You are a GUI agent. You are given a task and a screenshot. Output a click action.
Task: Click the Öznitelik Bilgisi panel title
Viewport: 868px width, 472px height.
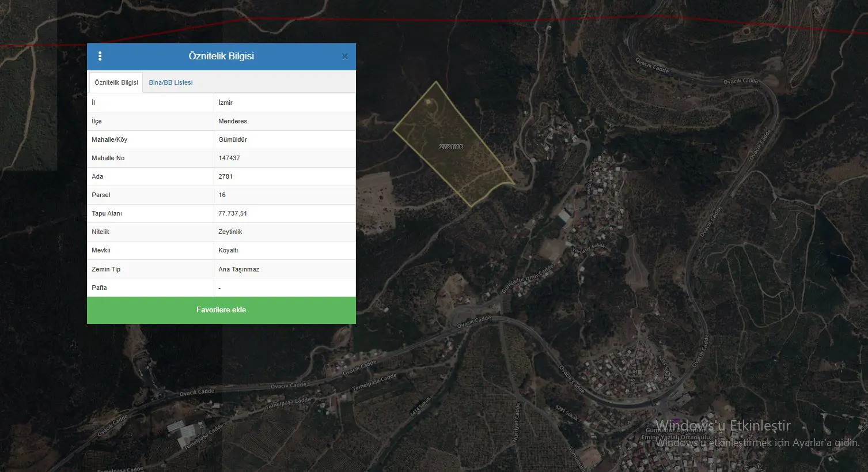[x=221, y=56]
